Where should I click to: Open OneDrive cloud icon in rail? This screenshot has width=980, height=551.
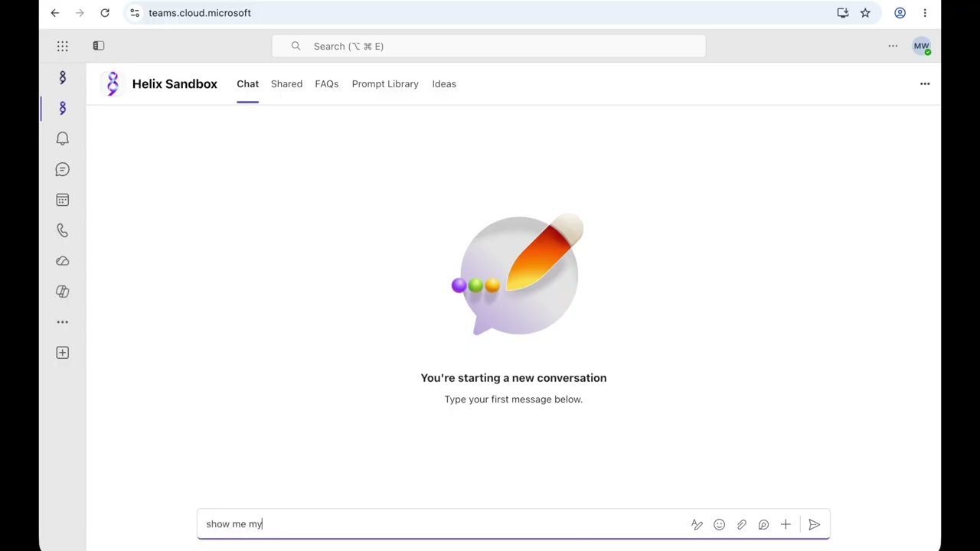[x=63, y=261]
